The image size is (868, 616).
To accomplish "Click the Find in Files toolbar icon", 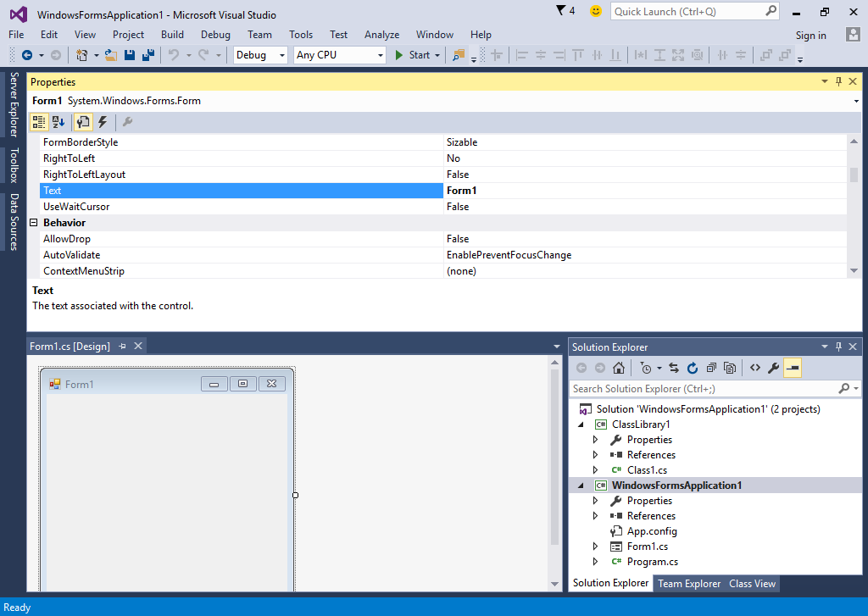I will (x=459, y=55).
